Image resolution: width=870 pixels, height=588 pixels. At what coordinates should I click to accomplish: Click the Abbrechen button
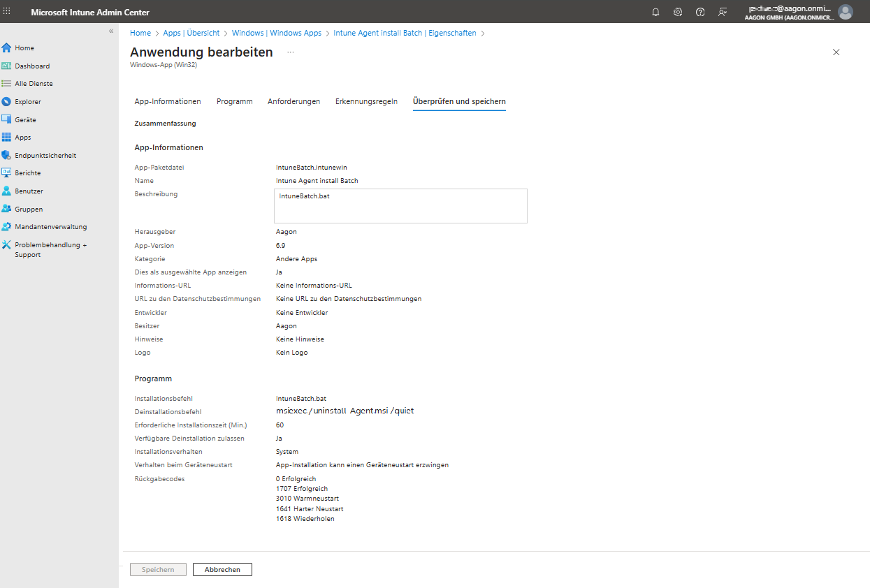coord(222,570)
